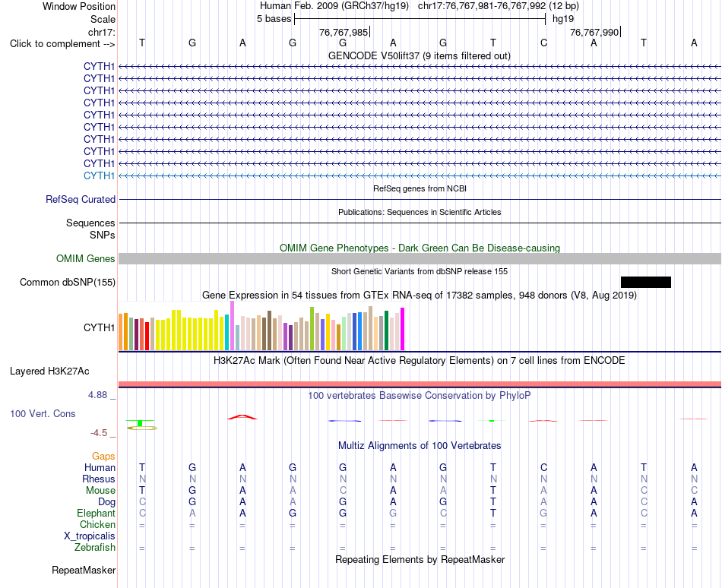
Task: Click the Window Position label
Action: 79,6
